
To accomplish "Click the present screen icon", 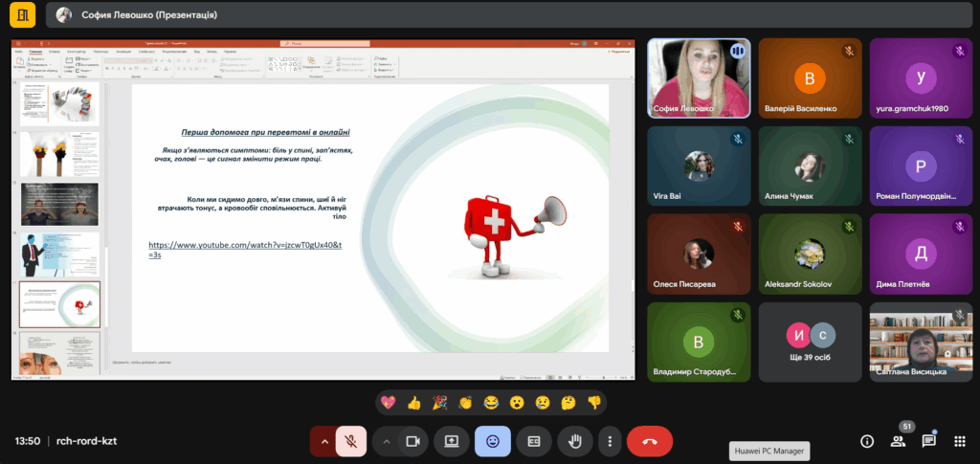I will [x=452, y=441].
